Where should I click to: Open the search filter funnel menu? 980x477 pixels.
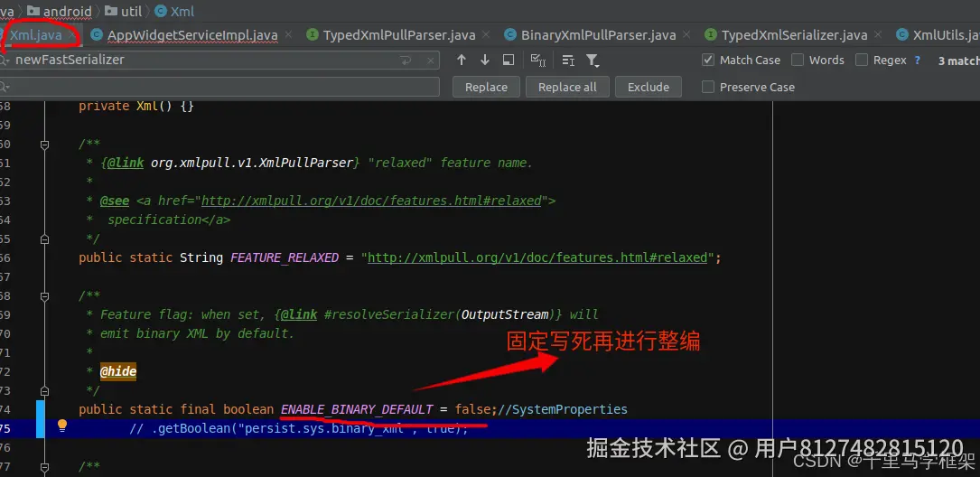point(592,60)
